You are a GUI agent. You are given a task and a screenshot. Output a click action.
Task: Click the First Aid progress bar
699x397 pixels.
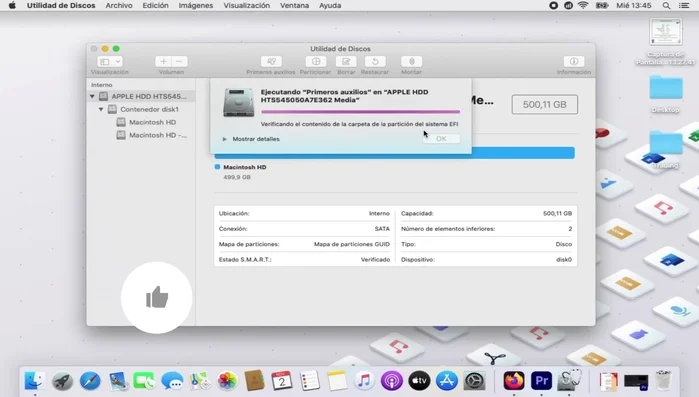360,112
